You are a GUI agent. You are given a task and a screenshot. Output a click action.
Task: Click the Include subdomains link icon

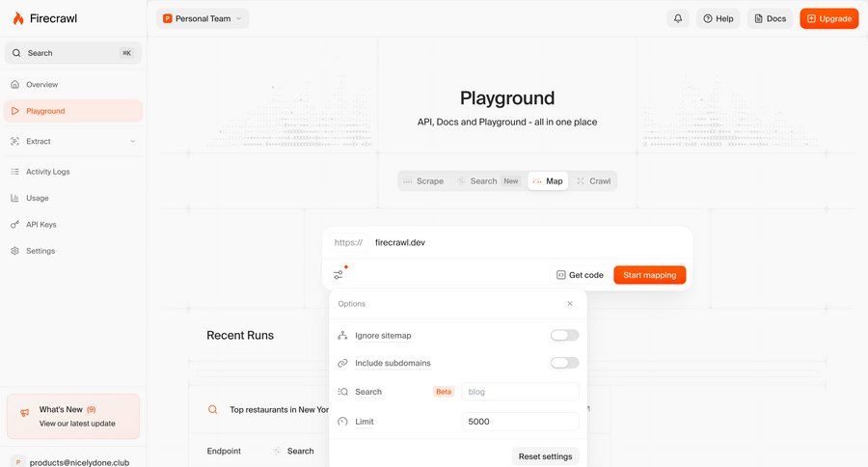(x=342, y=363)
